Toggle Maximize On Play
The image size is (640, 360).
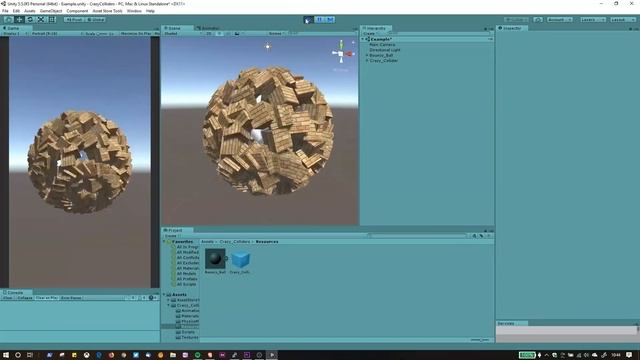136,33
